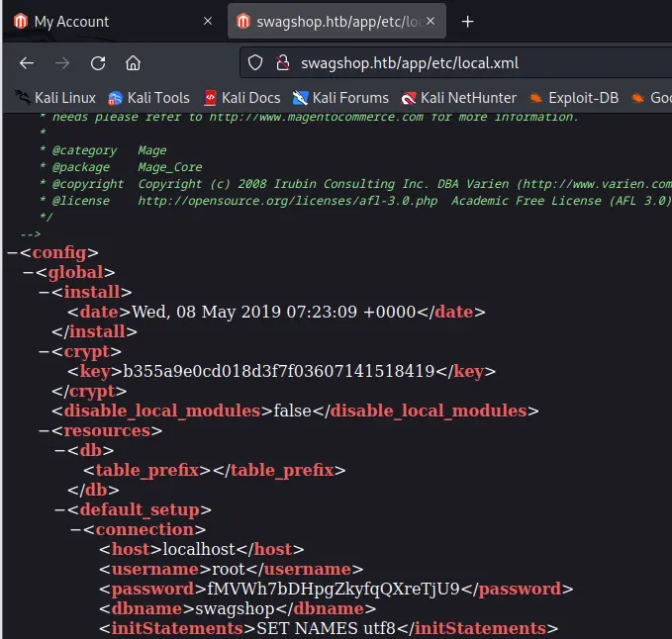Click the date value Wed, 08 May 2019
The image size is (672, 639).
[274, 312]
